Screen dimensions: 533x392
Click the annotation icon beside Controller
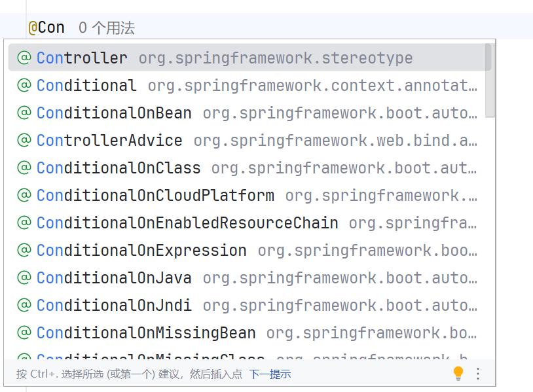(x=24, y=58)
